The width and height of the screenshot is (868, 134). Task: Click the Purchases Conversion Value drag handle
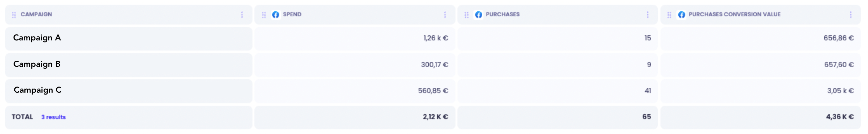670,15
